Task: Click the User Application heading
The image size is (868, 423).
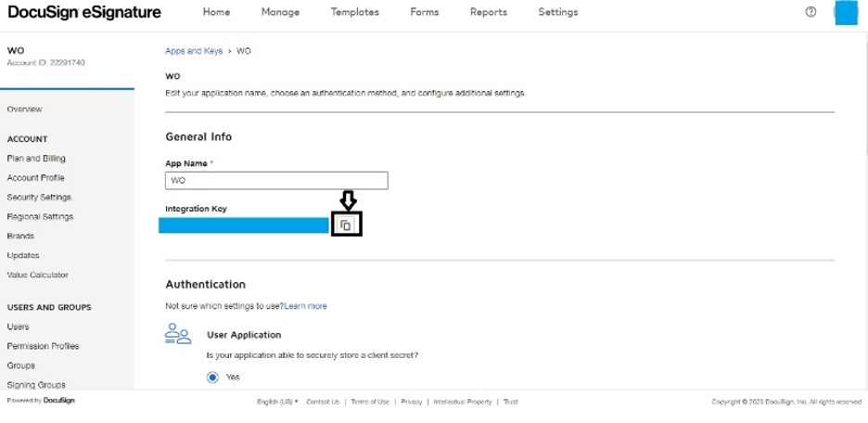Action: [244, 335]
